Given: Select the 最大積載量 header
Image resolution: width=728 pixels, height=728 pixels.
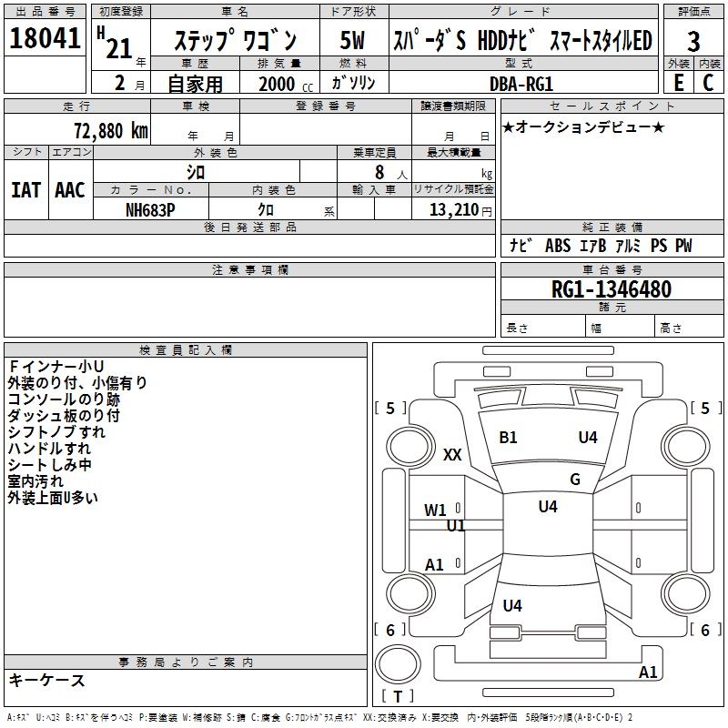Looking at the screenshot, I should [x=453, y=152].
